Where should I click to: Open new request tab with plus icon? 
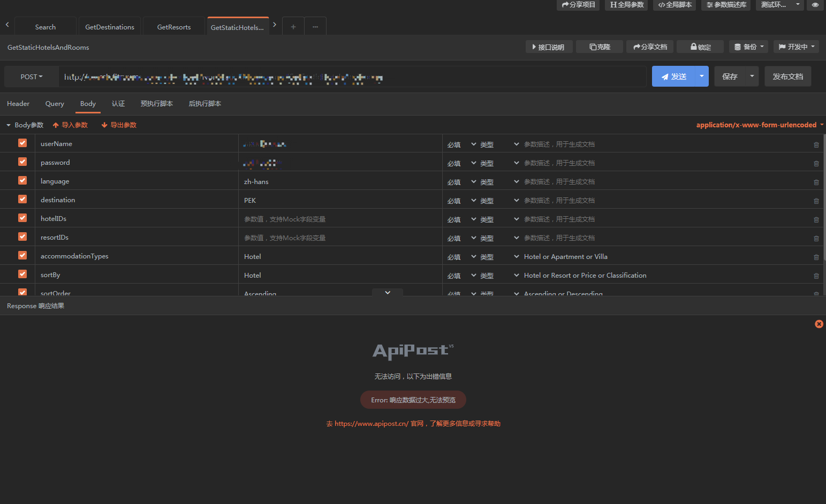tap(293, 27)
